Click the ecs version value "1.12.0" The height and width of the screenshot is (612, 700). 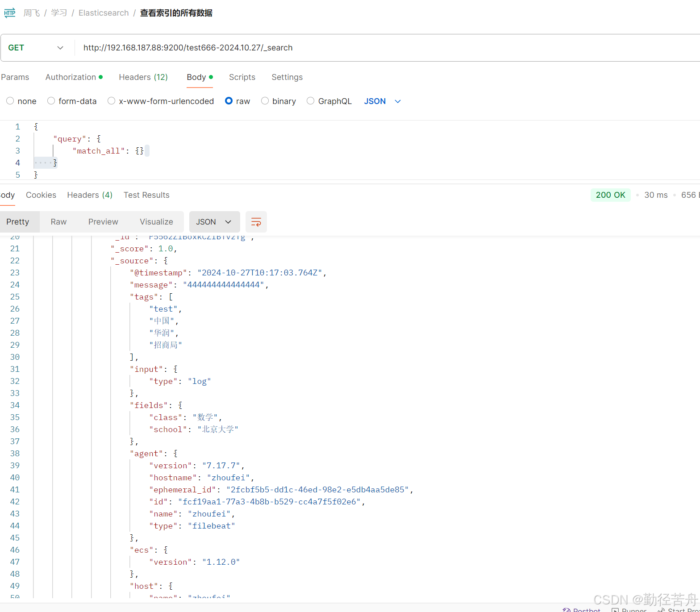point(221,562)
